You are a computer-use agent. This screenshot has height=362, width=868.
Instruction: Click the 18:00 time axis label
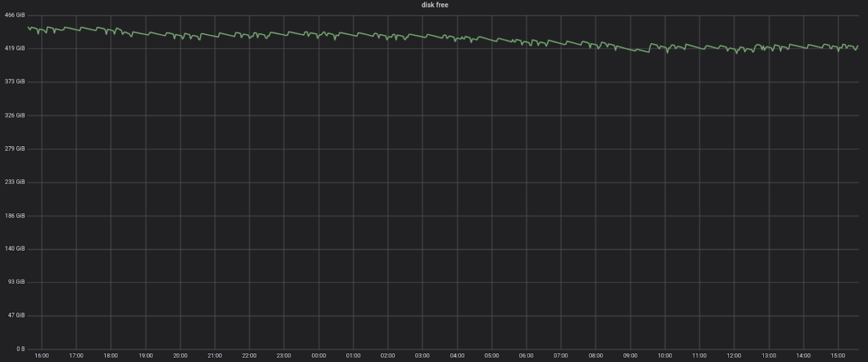[111, 356]
